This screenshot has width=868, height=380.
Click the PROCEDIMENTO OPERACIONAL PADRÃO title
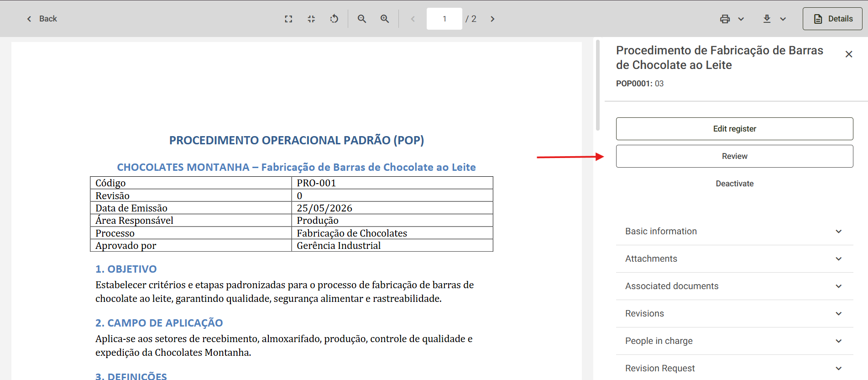[297, 140]
